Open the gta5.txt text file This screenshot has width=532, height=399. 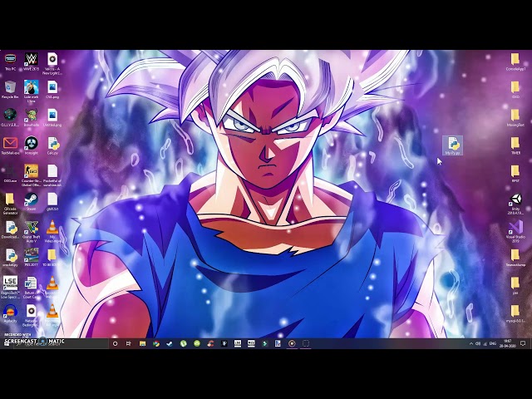52,201
